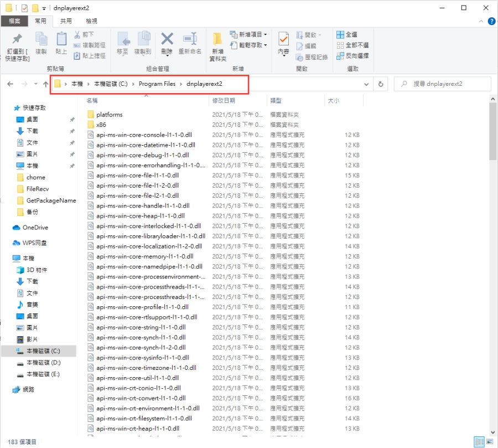
Task: Select Local Disk (D:) in sidebar
Action: click(38, 363)
